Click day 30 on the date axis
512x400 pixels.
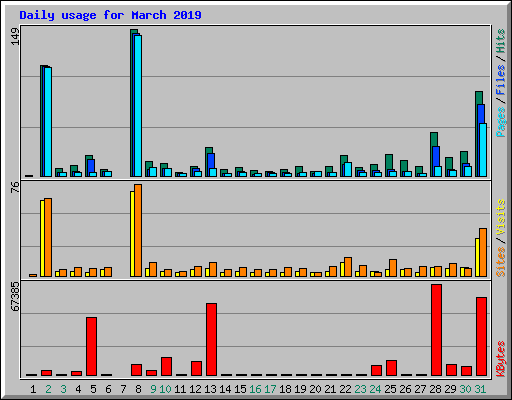click(465, 389)
